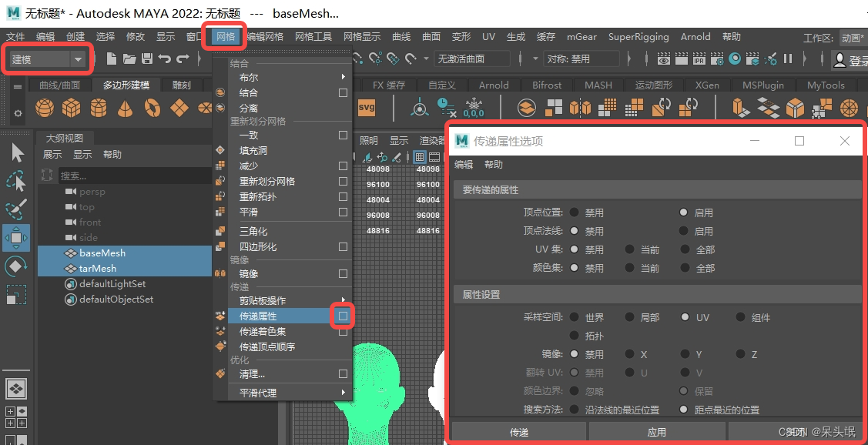868x445 pixels.
Task: Activate the Lasso select tool
Action: click(x=17, y=181)
